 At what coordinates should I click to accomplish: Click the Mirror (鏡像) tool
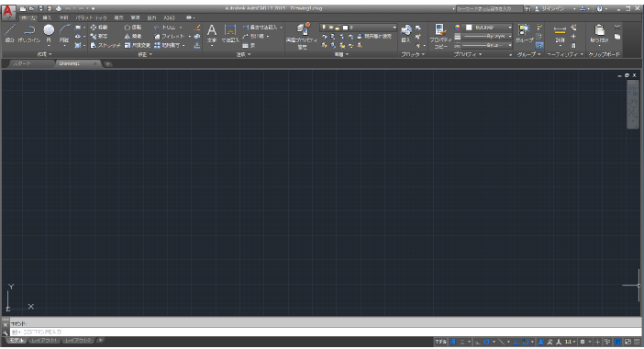[133, 36]
